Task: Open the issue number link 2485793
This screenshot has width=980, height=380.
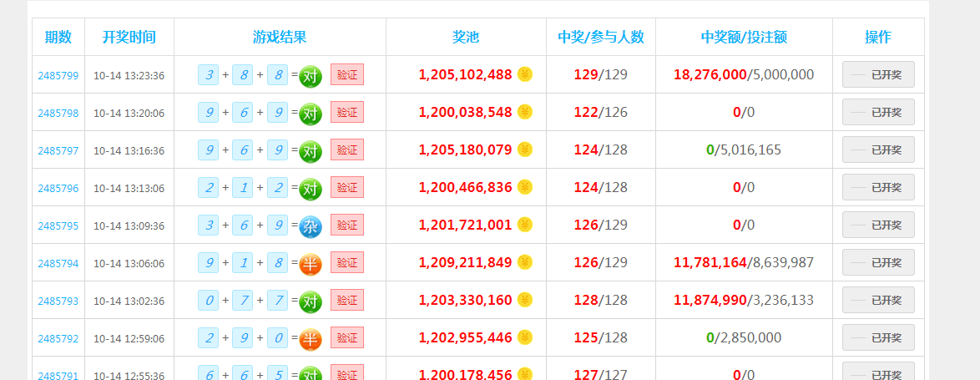Action: 58,301
